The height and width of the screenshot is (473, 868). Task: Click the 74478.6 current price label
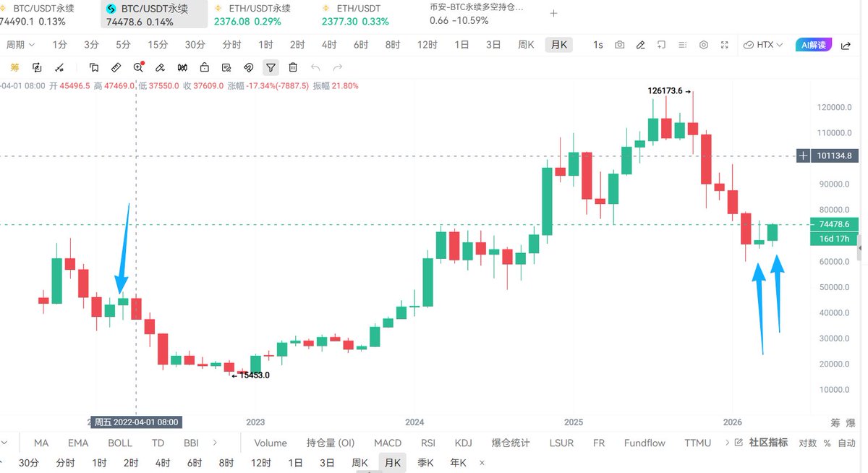tap(835, 224)
